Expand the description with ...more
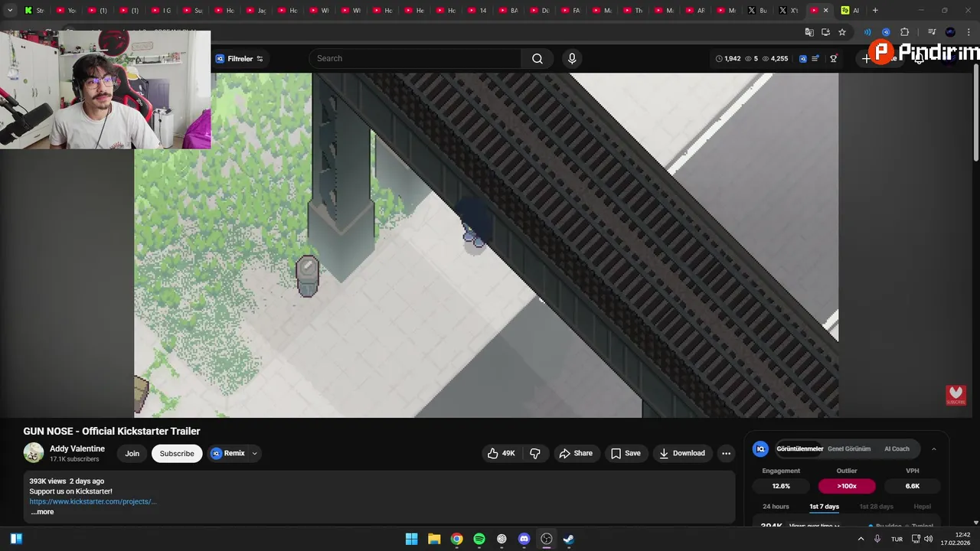The height and width of the screenshot is (551, 980). [x=42, y=512]
